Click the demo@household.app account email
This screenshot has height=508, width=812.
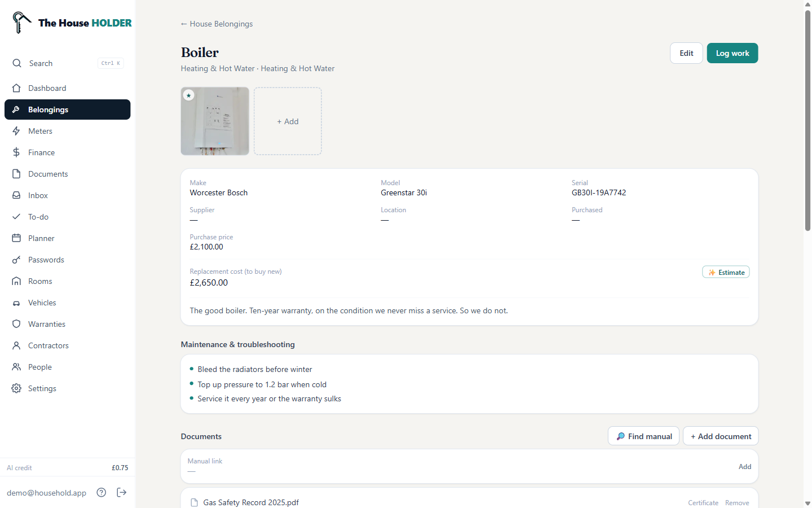[x=46, y=493]
